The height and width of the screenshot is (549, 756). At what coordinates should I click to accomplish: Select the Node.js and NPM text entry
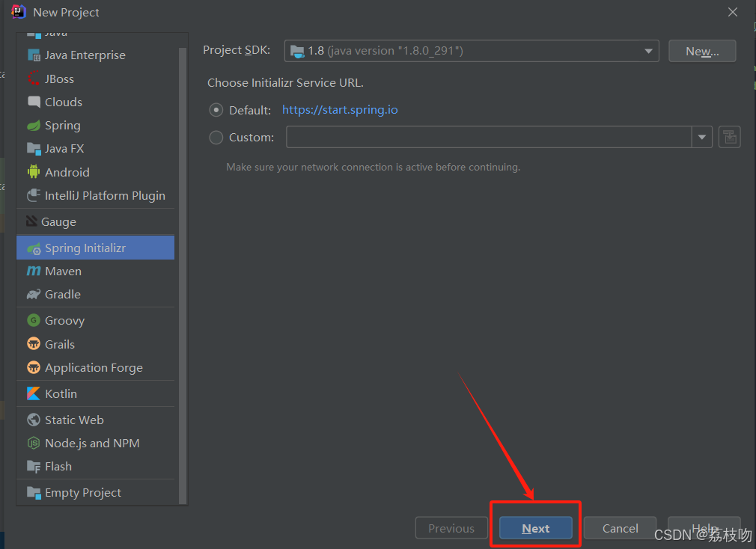92,443
